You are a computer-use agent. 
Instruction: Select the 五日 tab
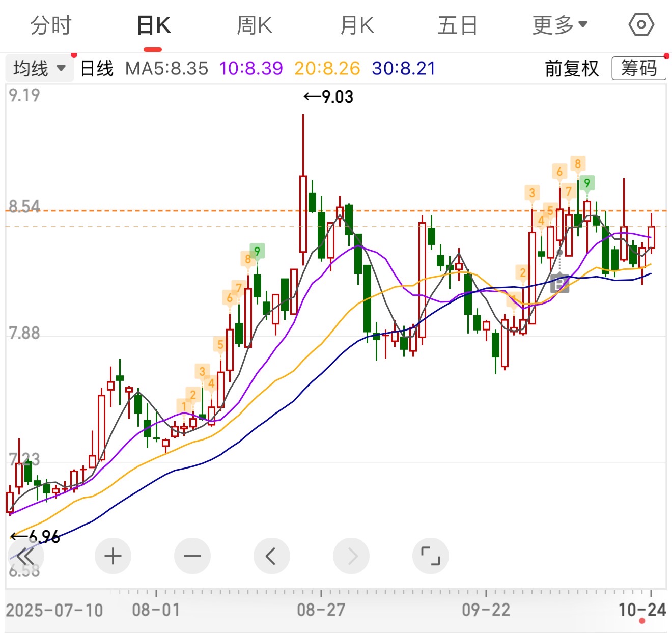point(457,25)
